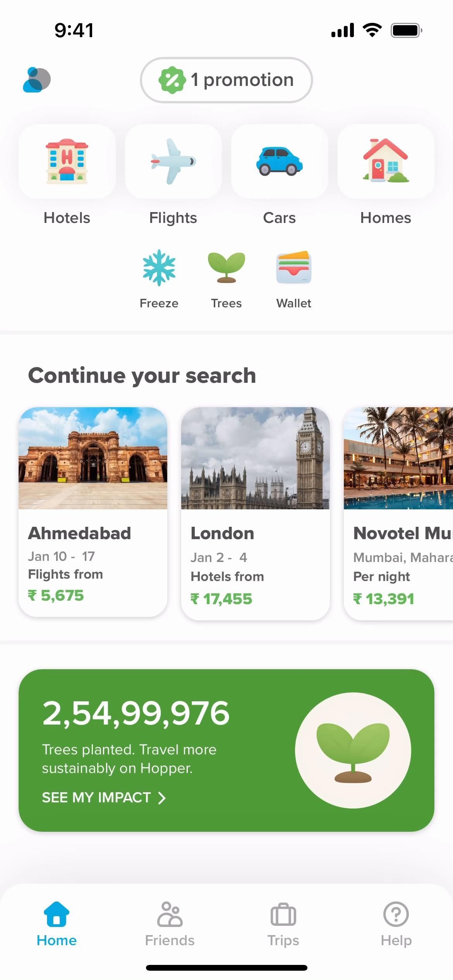453x980 pixels.
Task: Open the Ahmedabad flights search card
Action: [x=93, y=512]
